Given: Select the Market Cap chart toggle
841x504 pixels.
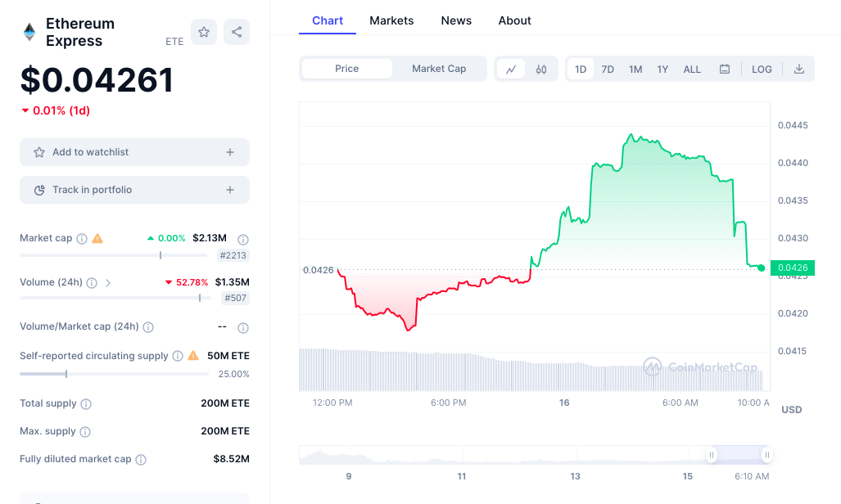Looking at the screenshot, I should [439, 69].
